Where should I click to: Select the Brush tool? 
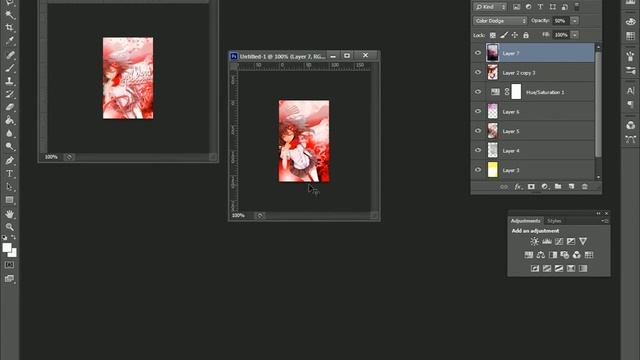(x=9, y=68)
